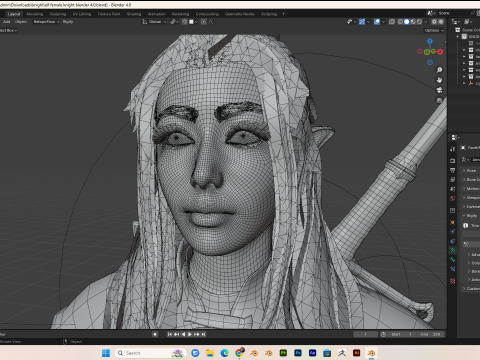
Task: Expand the Pose panel
Action: pyautogui.click(x=471, y=170)
